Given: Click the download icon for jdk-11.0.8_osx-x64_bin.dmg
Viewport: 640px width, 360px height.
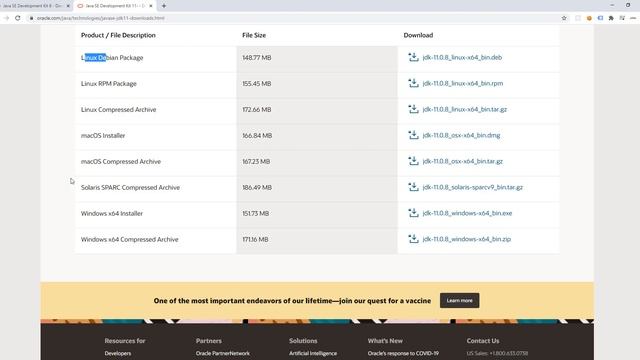Looking at the screenshot, I should (x=413, y=135).
